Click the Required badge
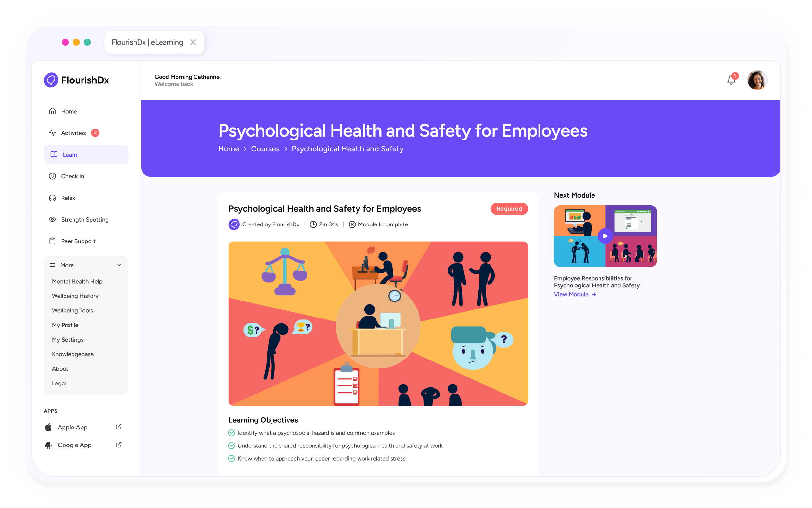Screen dimensions: 812x508 click(x=509, y=209)
